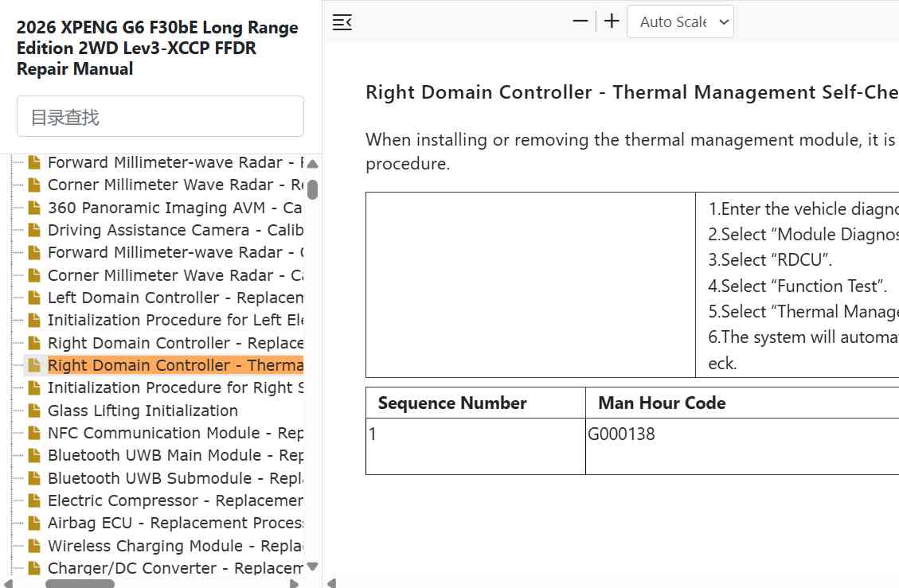Click the directory search input field
This screenshot has width=899, height=588.
click(161, 116)
